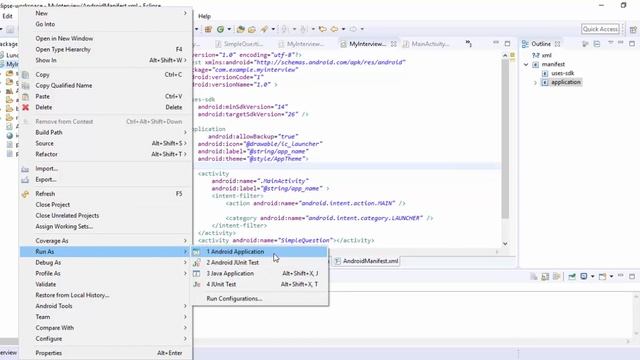This screenshot has width=640, height=360.
Task: Choose Restore from Local History
Action: click(x=106, y=295)
